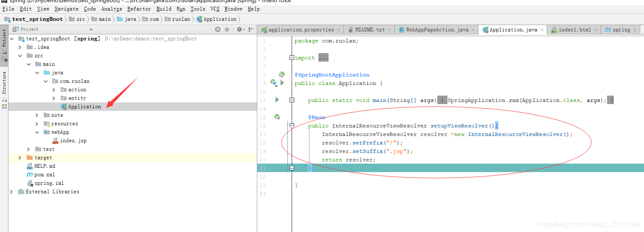Click the pom.xml Maven icon
Screen dimensions: 644x232
coord(30,175)
